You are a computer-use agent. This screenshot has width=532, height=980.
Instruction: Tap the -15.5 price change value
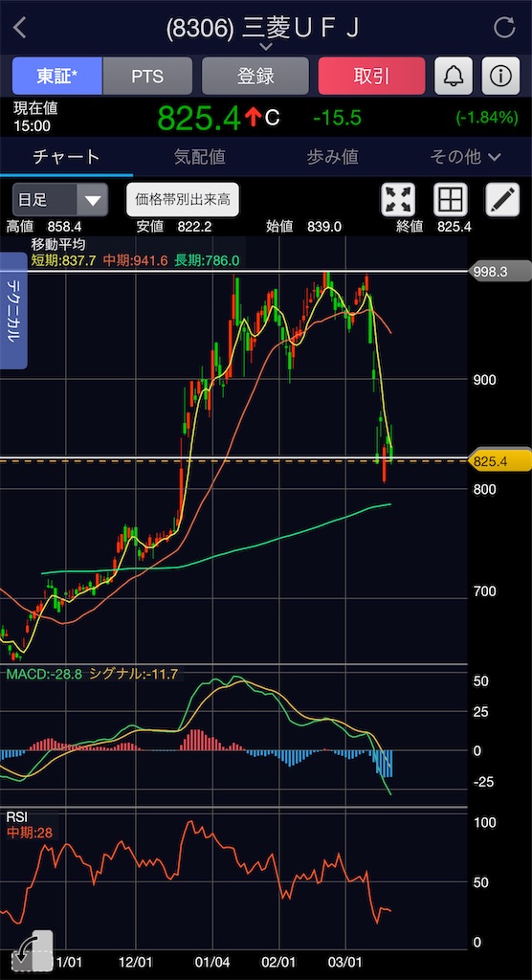pos(337,118)
